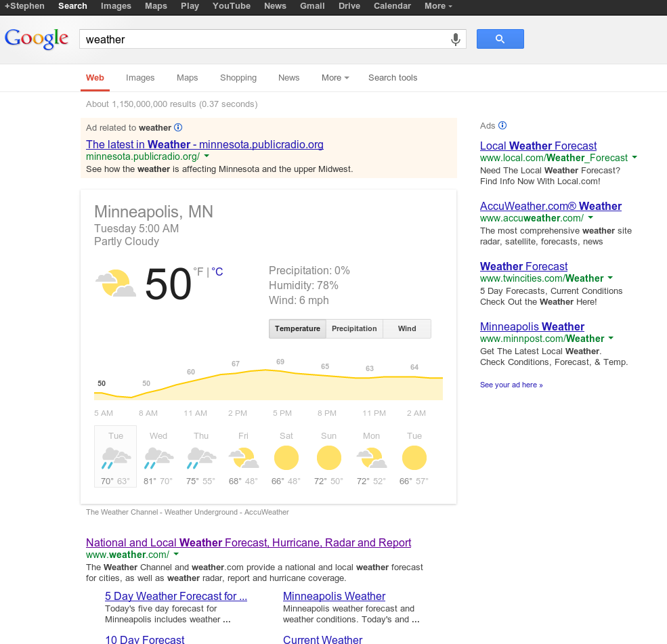Open Current Weather sitelink
Image resolution: width=667 pixels, height=644 pixels.
tap(322, 640)
